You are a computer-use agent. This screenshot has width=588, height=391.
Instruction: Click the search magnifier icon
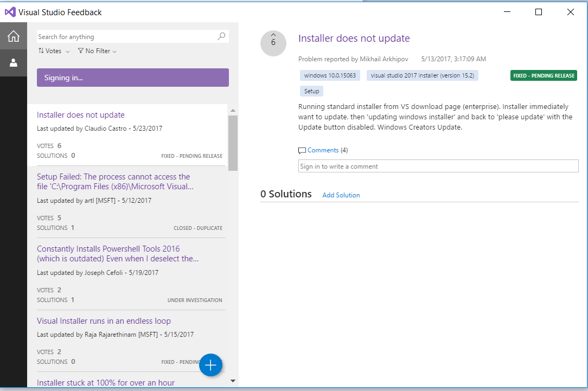[221, 36]
